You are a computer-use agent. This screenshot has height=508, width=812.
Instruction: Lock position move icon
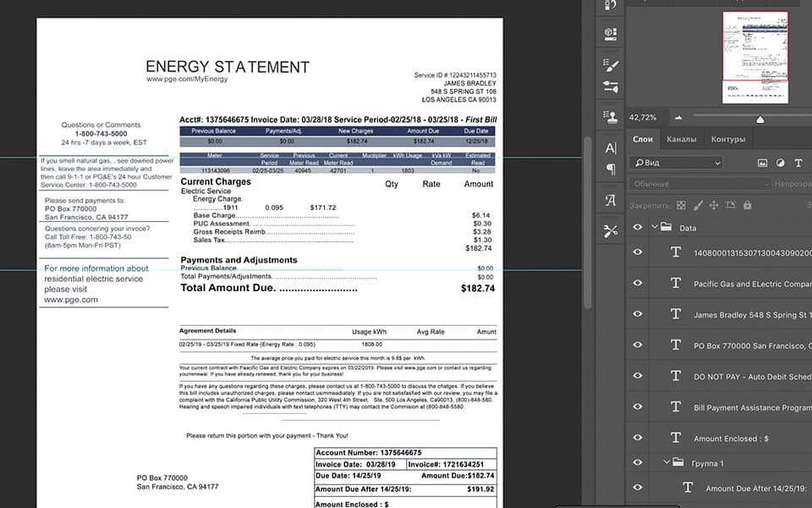[714, 205]
